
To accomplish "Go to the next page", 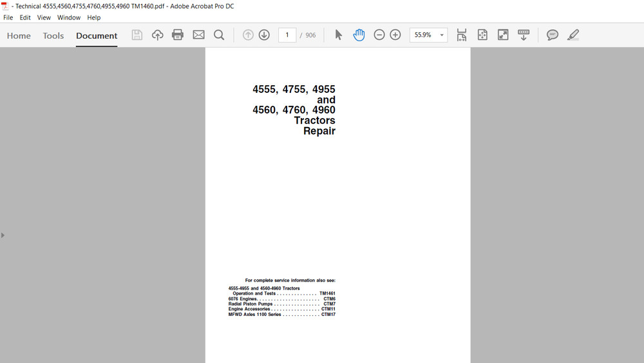I will 264,35.
